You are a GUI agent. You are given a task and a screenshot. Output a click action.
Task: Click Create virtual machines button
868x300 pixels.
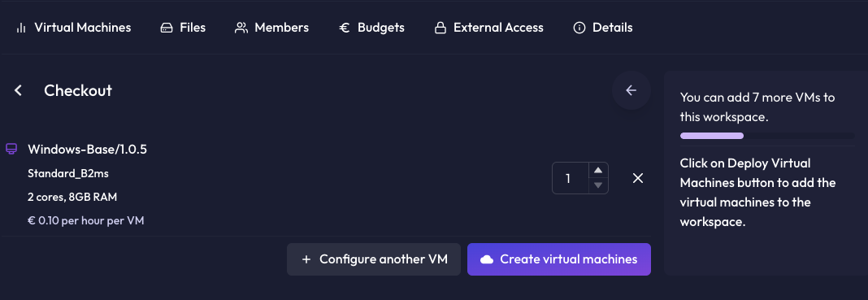tap(559, 259)
